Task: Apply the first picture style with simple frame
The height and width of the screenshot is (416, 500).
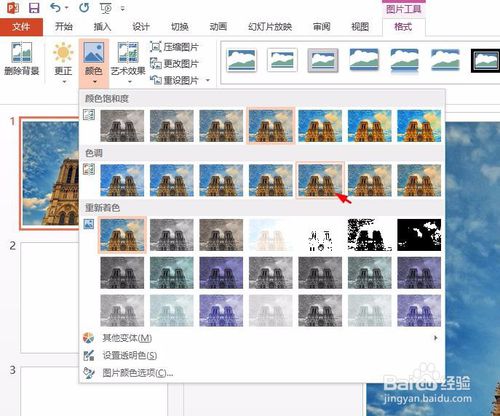Action: [x=242, y=60]
